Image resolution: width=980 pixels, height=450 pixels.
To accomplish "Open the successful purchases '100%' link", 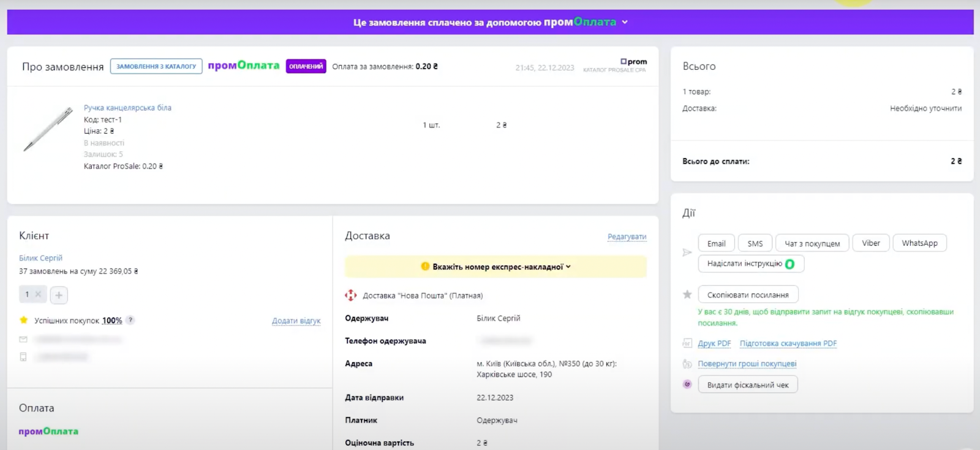I will point(112,321).
